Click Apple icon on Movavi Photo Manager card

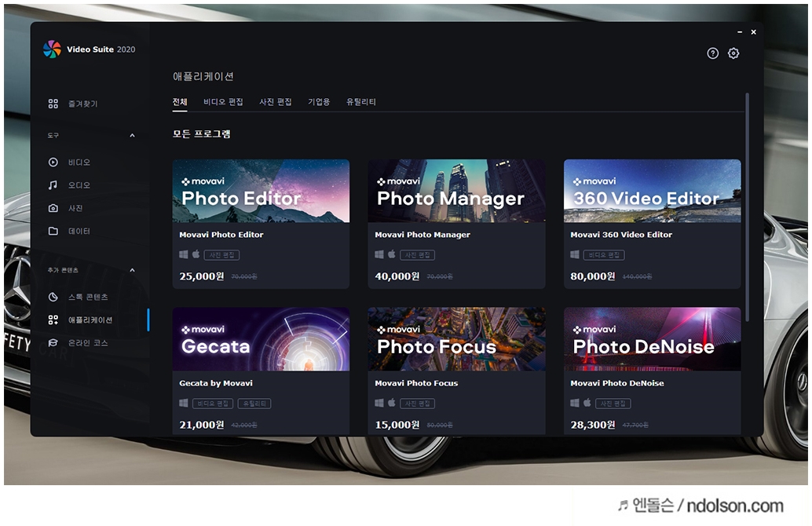click(x=392, y=254)
